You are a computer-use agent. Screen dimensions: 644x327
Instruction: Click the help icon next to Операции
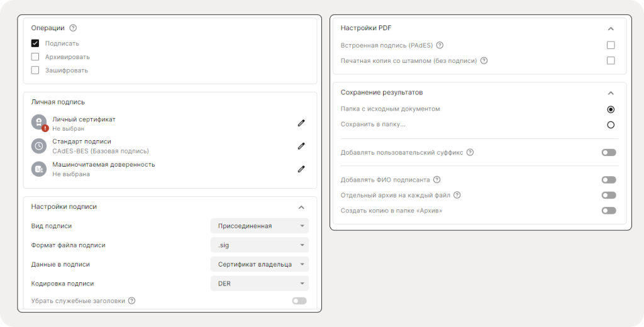pos(73,28)
